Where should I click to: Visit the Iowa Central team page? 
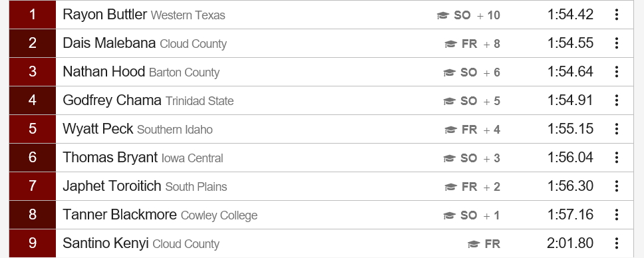click(x=192, y=158)
